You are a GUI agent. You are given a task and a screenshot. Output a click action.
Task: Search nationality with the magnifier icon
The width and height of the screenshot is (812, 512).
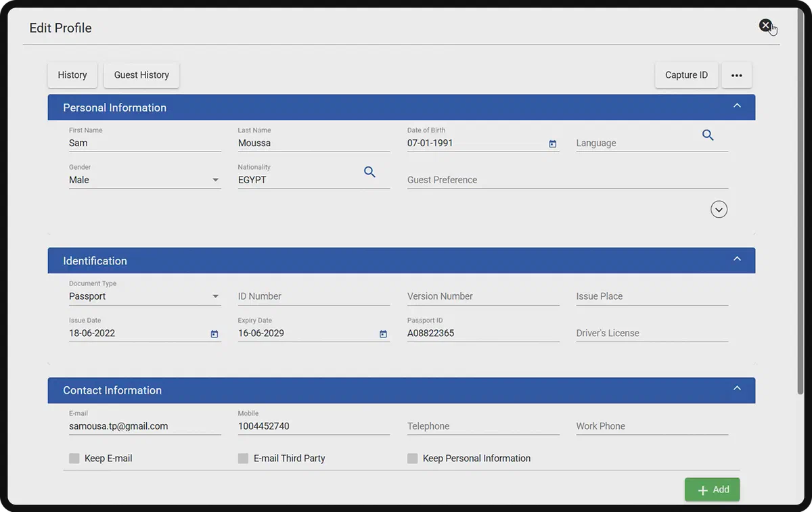click(369, 172)
